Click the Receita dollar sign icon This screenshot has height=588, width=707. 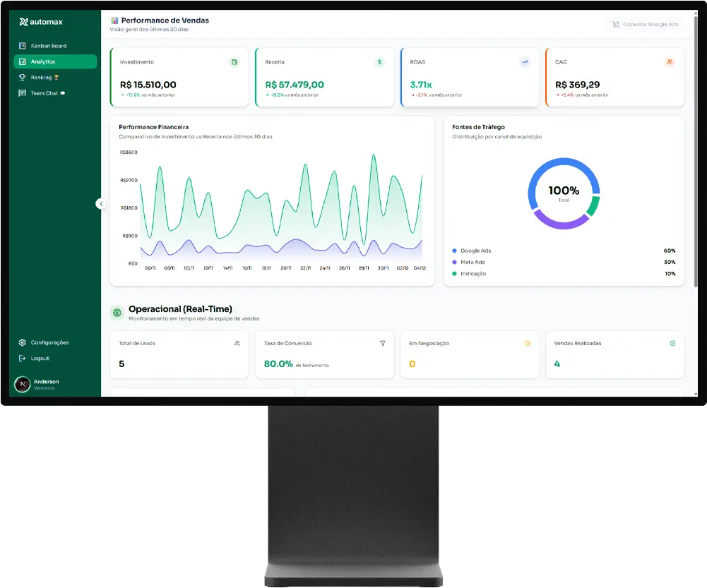(x=379, y=62)
